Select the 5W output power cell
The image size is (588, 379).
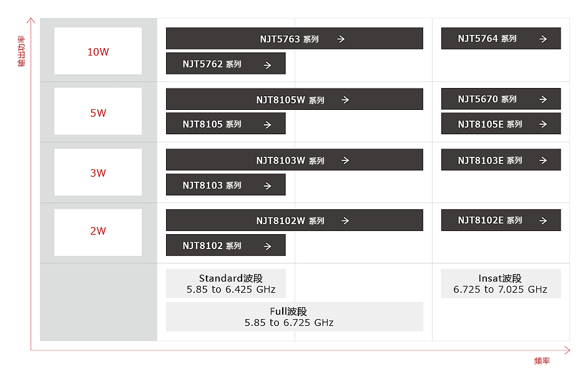tap(98, 113)
